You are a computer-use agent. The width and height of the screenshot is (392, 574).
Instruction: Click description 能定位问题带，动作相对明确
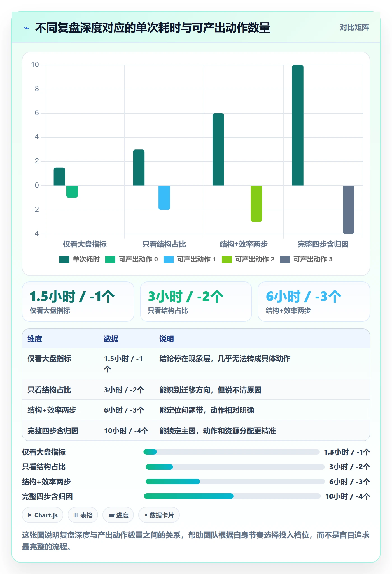[207, 410]
